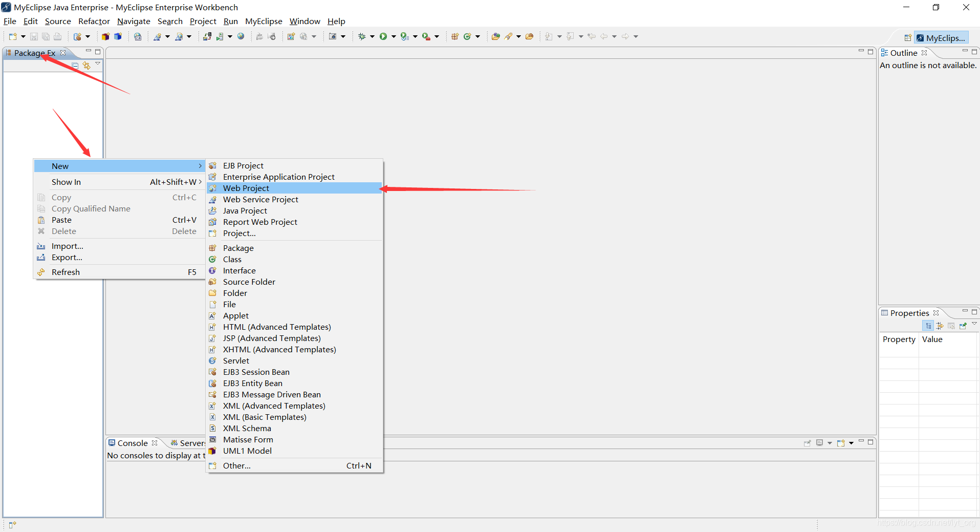980x532 pixels.
Task: Select Other... at bottom of New submenu
Action: pos(294,465)
